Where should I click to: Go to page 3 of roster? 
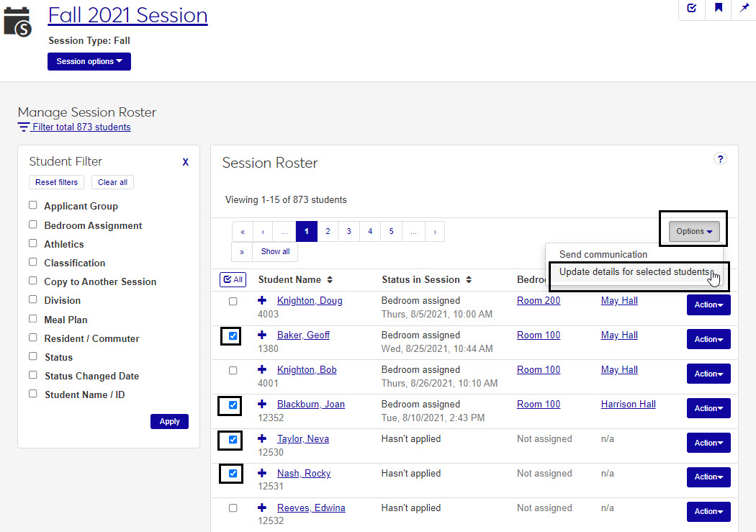click(x=348, y=231)
